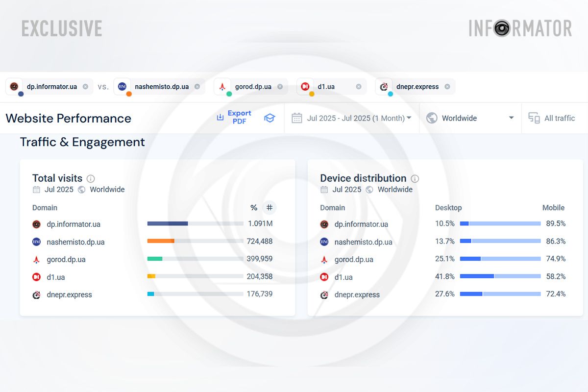Viewport: 588px width, 392px height.
Task: Open d1.ua link in Device distribution
Action: coord(343,277)
